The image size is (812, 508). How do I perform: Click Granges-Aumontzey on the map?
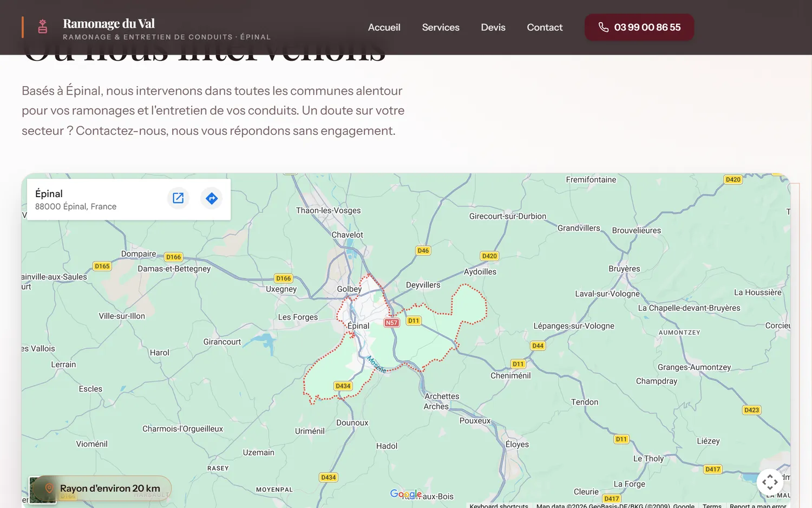694,367
